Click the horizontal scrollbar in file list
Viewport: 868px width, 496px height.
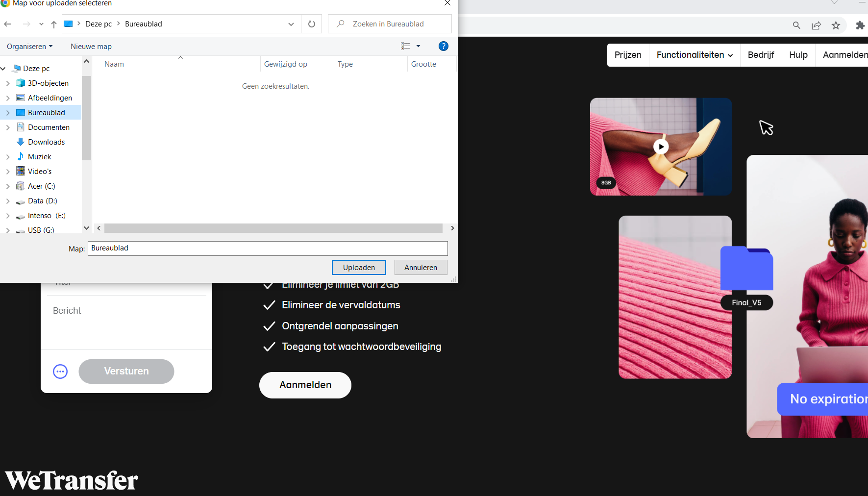tap(273, 228)
